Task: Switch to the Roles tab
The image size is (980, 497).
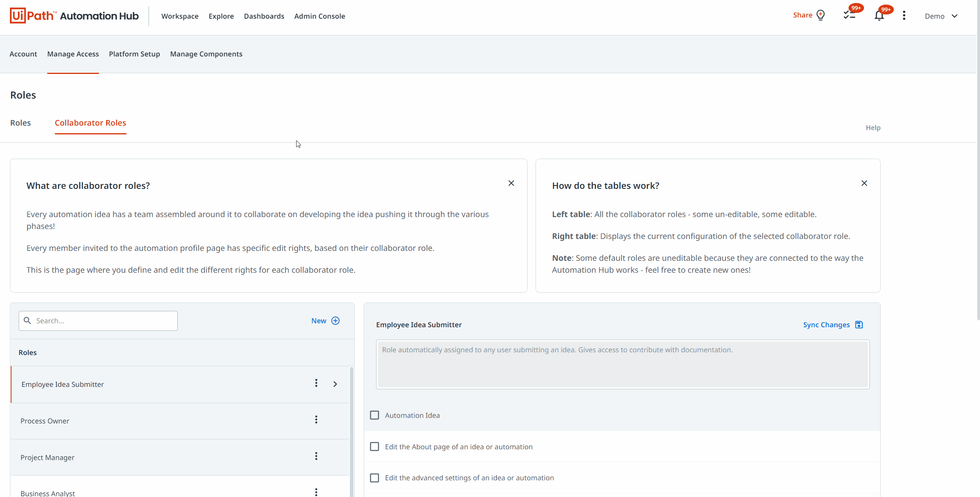Action: 20,123
